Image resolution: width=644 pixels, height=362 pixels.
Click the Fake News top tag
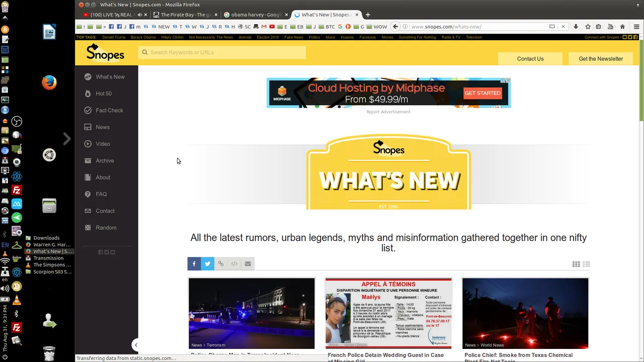tap(294, 37)
